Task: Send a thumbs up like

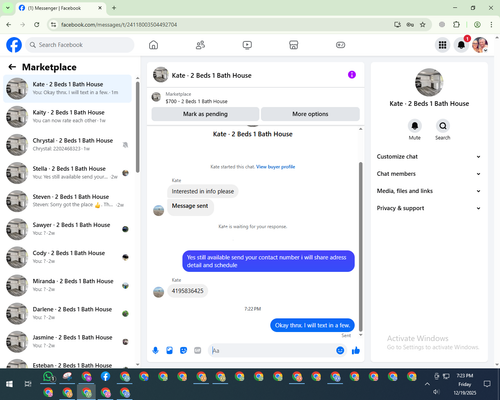Action: pos(356,350)
